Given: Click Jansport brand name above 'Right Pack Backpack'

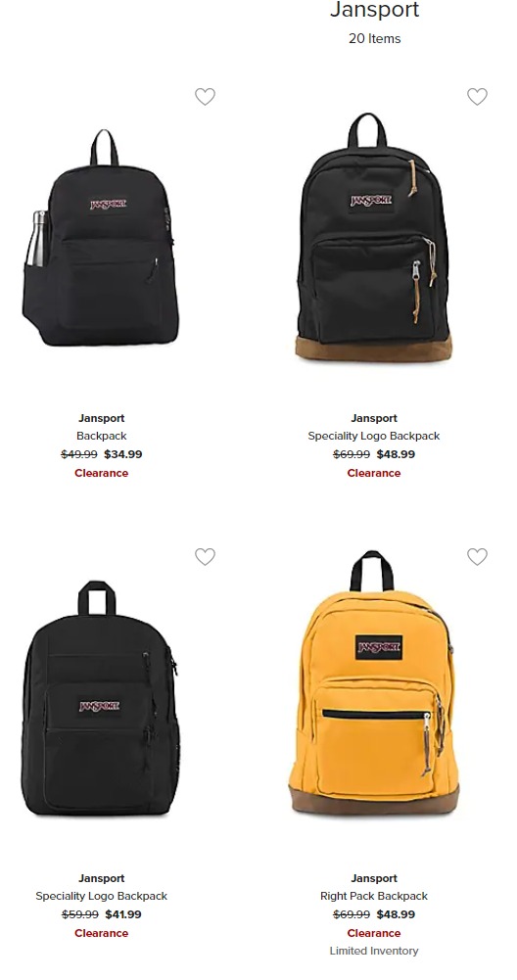Looking at the screenshot, I should pos(374,878).
